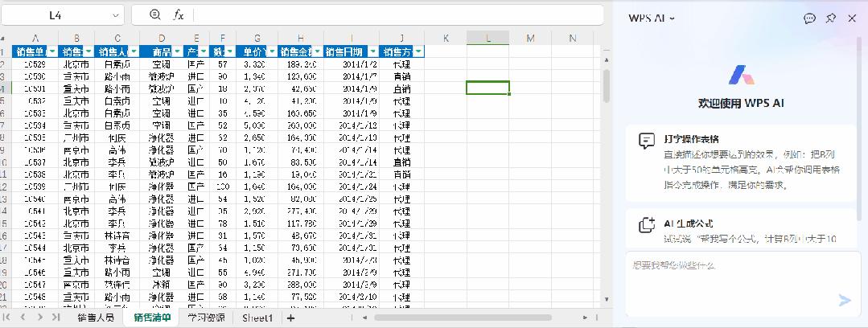The height and width of the screenshot is (328, 868).
Task: Click cell 271,700 in column H
Action: (x=301, y=273)
